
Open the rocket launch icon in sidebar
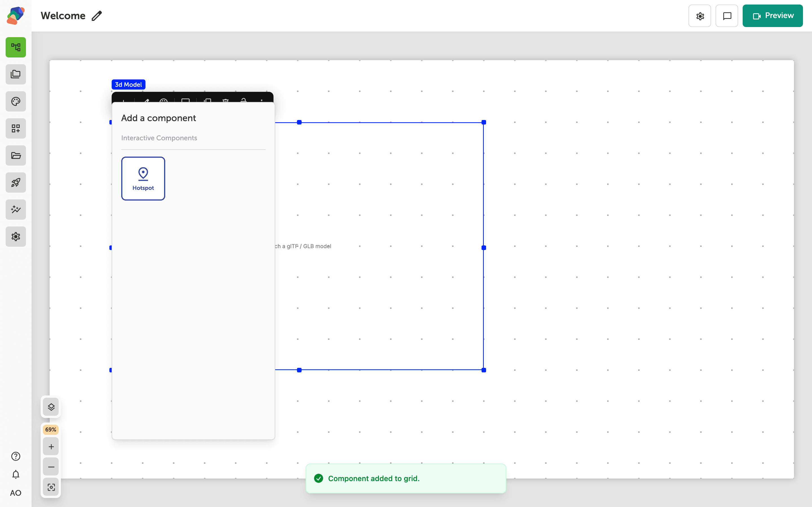16,183
